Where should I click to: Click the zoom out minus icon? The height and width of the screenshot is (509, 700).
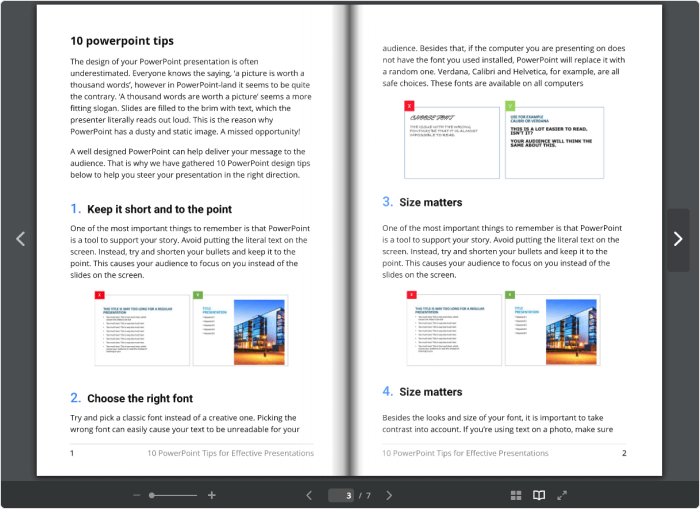tap(137, 495)
